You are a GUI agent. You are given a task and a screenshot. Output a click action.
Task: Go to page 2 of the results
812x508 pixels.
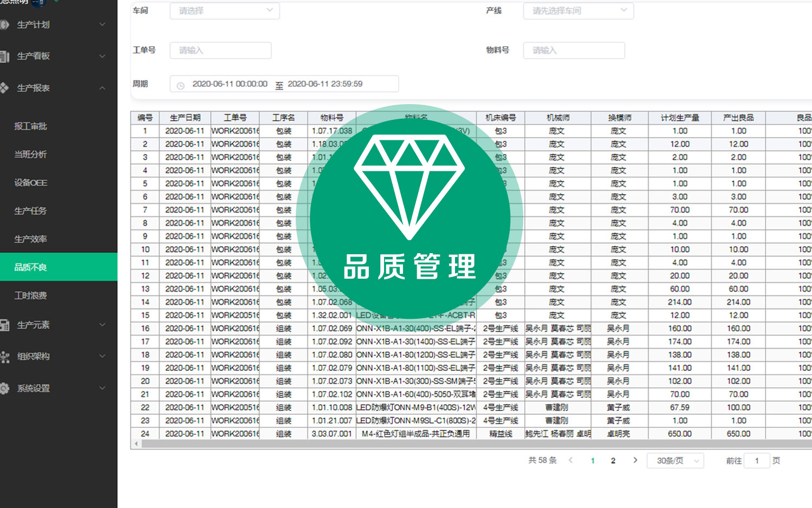coord(613,460)
